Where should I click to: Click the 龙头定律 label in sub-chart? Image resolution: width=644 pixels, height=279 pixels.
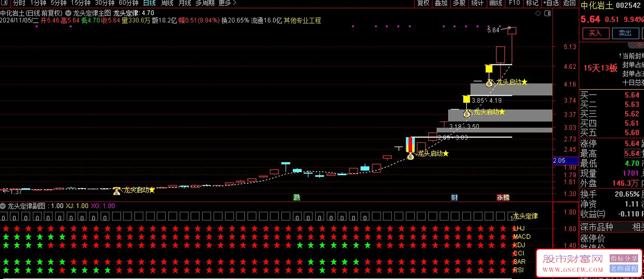coord(525,216)
